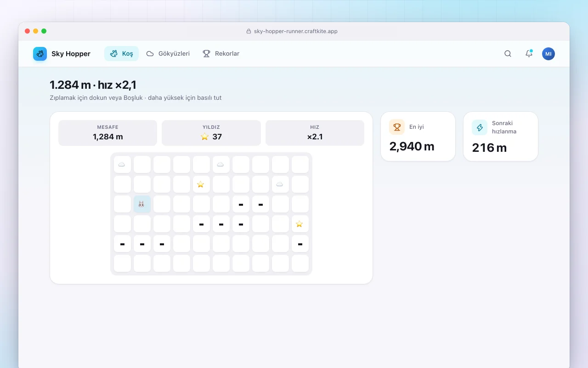The image size is (588, 368).
Task: Click the cloud tile in top-left grid corner
Action: point(122,164)
